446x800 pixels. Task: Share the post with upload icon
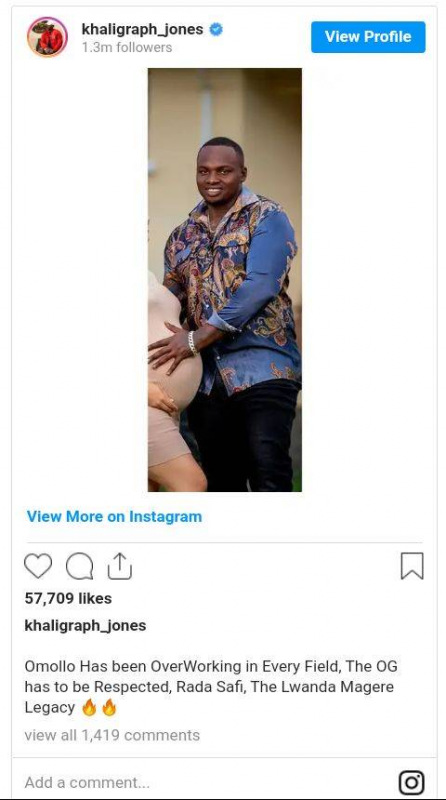click(x=120, y=566)
